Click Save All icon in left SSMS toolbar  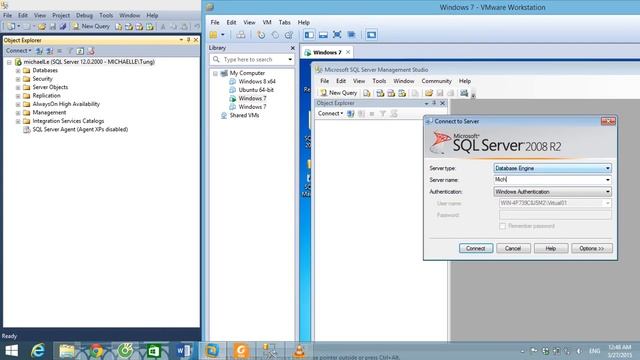63,27
